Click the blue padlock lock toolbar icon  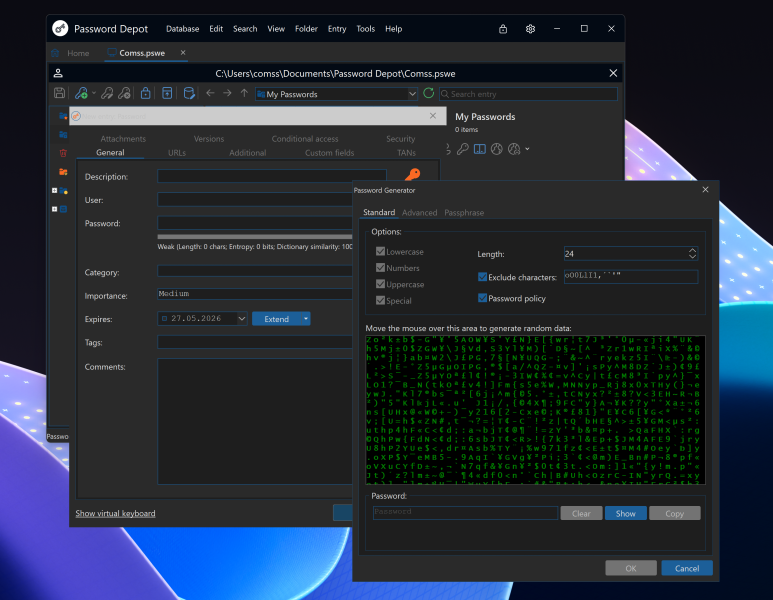(x=145, y=93)
